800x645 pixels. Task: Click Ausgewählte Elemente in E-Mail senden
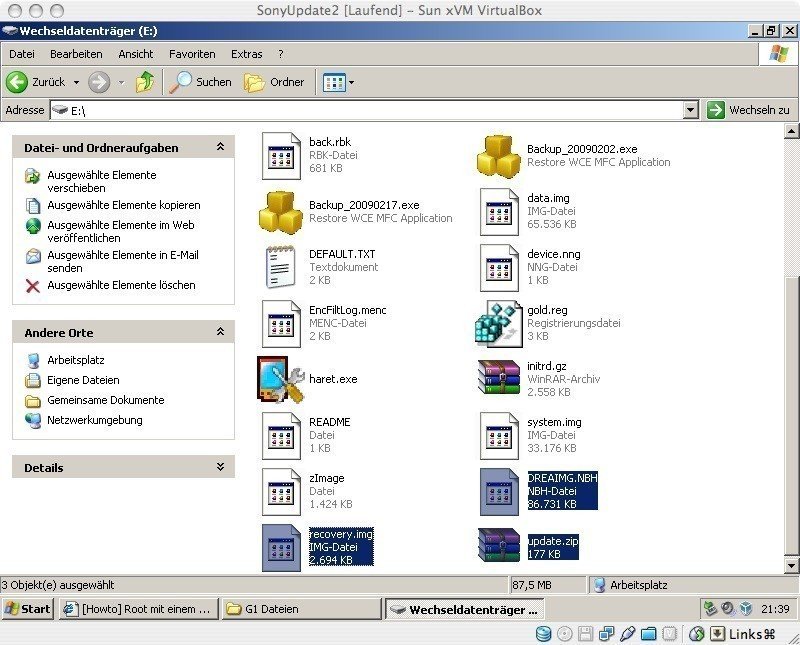coord(123,261)
